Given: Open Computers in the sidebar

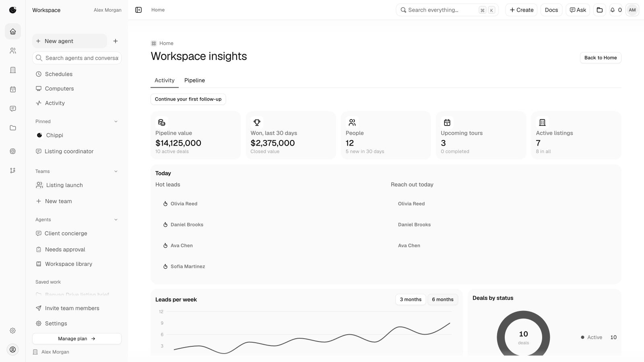Looking at the screenshot, I should (77, 88).
